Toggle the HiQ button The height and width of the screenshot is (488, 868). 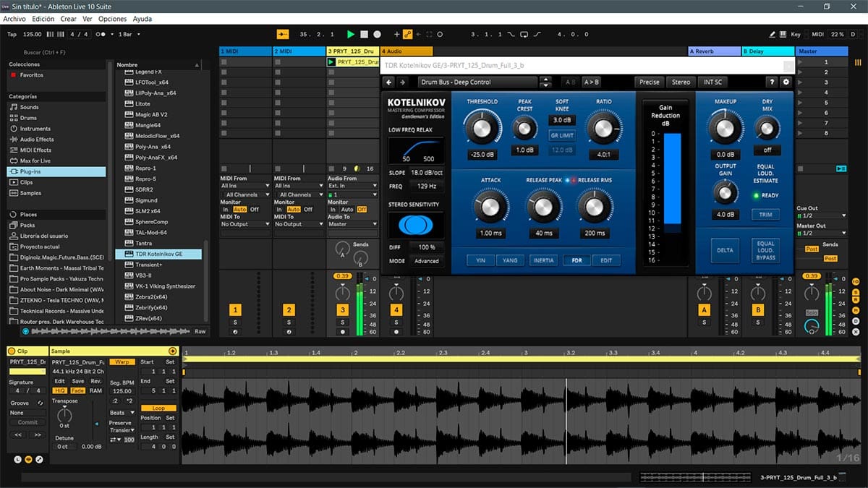[x=59, y=390]
